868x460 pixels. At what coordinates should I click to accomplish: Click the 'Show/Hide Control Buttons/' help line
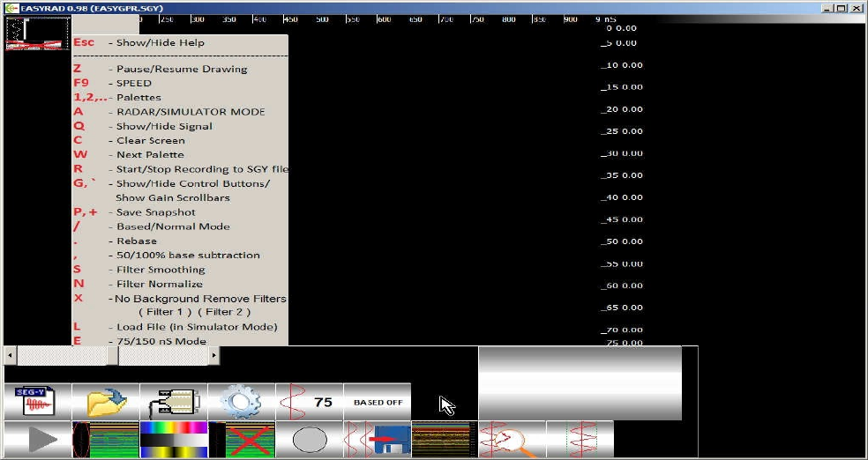172,183
